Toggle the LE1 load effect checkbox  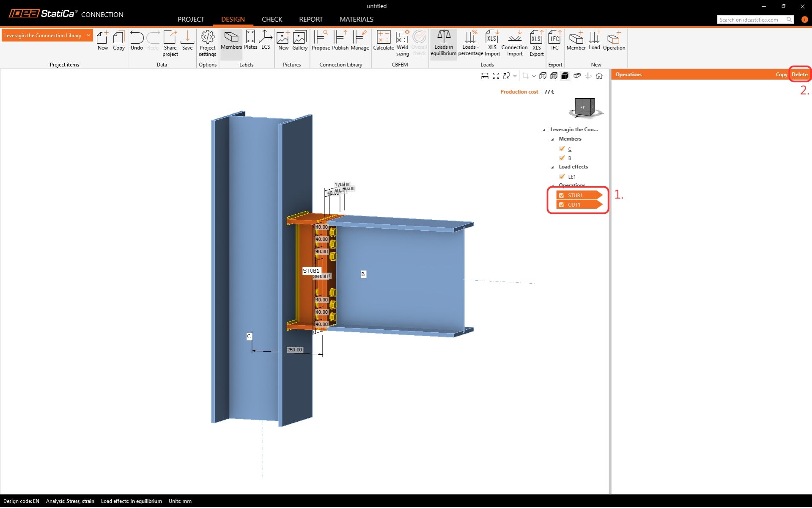coord(562,177)
